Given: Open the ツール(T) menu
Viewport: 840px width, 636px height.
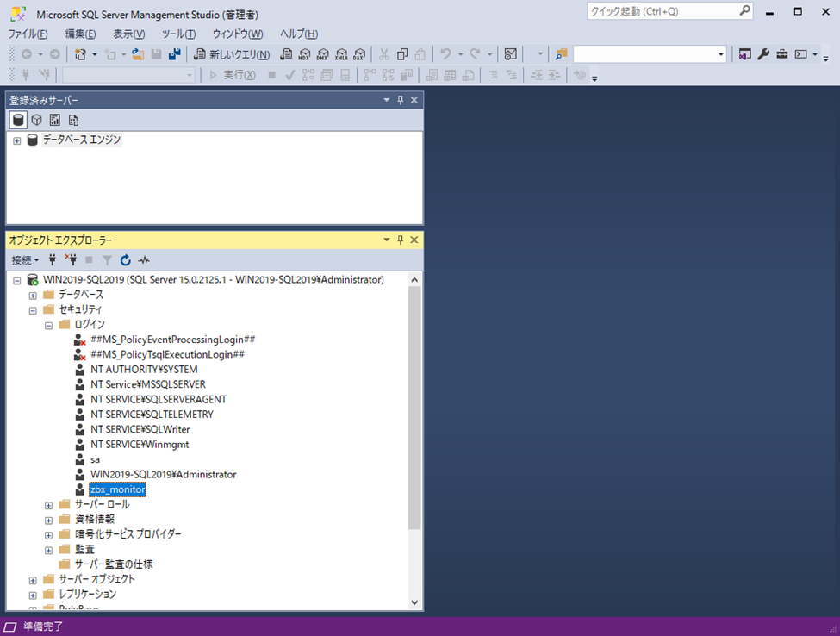Looking at the screenshot, I should 178,34.
